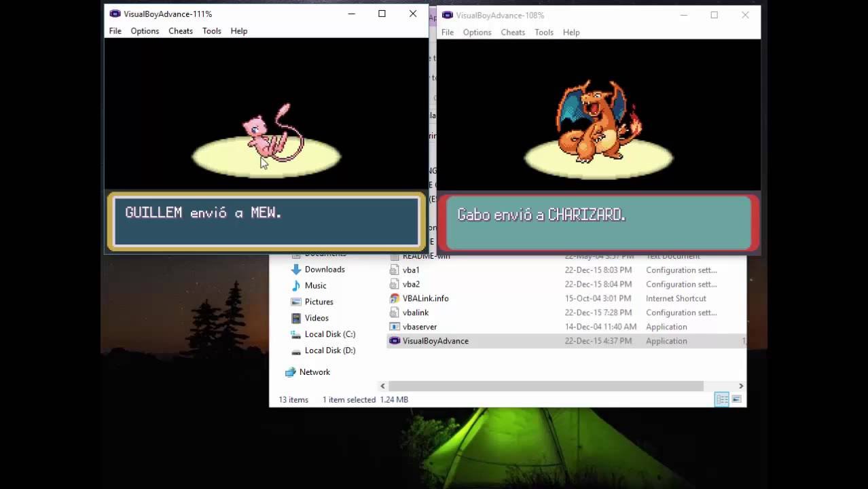Switch to Large icons view in Explorer

point(736,399)
